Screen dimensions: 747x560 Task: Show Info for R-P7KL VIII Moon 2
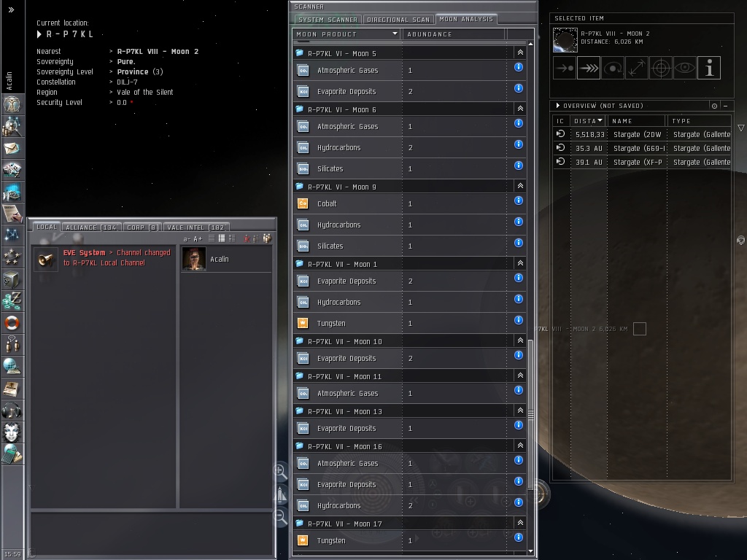click(x=709, y=68)
